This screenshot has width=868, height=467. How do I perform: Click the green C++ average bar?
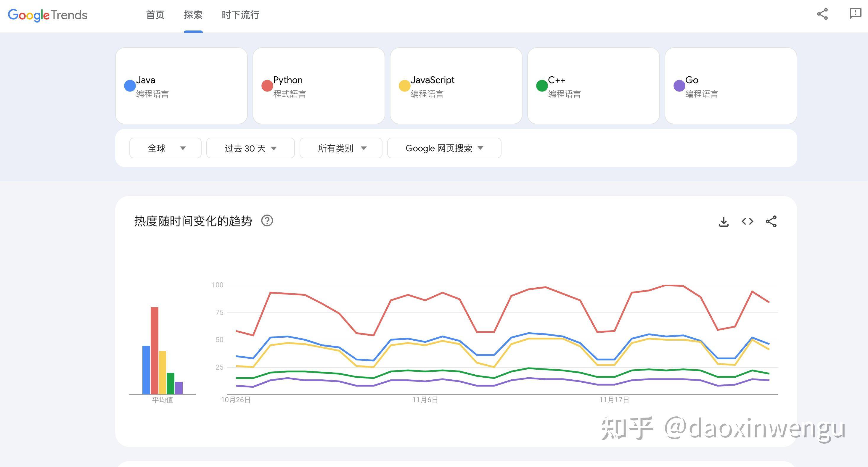pos(171,384)
